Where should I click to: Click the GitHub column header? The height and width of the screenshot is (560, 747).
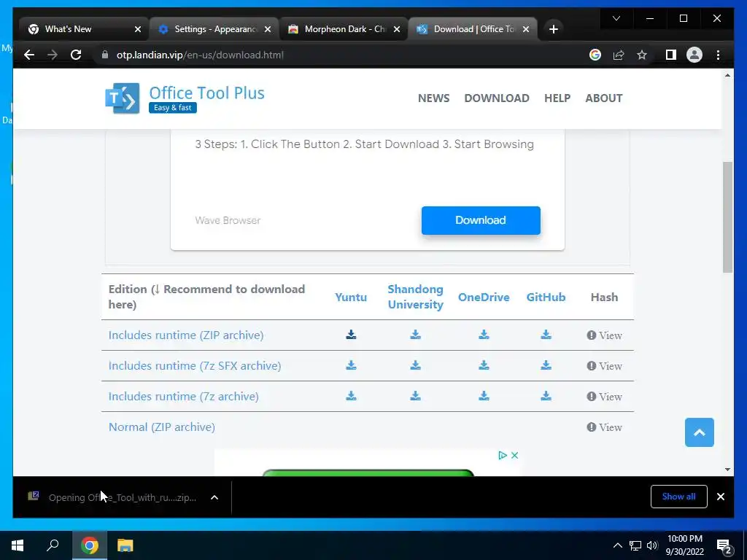546,297
